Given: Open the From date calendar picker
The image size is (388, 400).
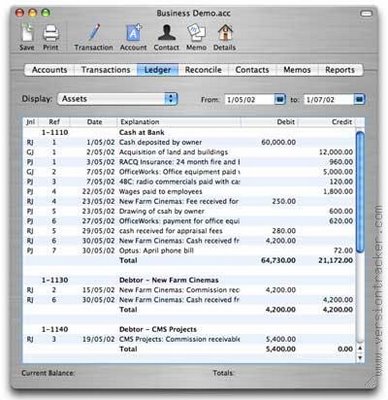Looking at the screenshot, I should 280,99.
